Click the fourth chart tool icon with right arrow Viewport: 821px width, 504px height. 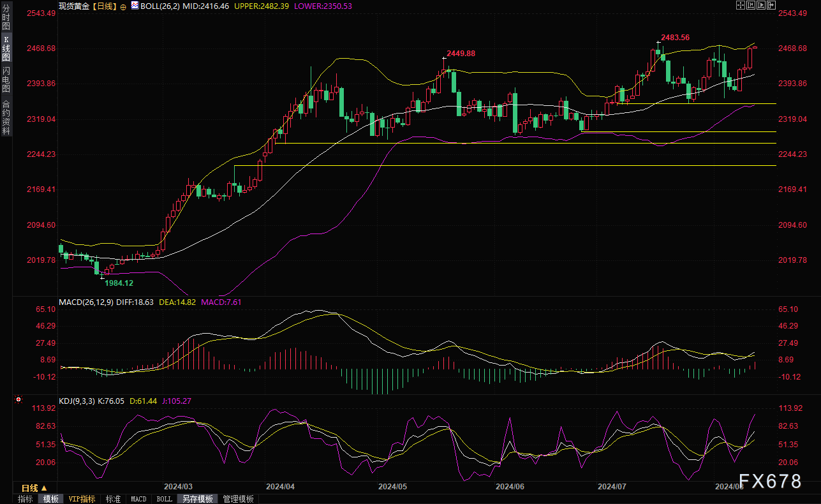pos(773,5)
